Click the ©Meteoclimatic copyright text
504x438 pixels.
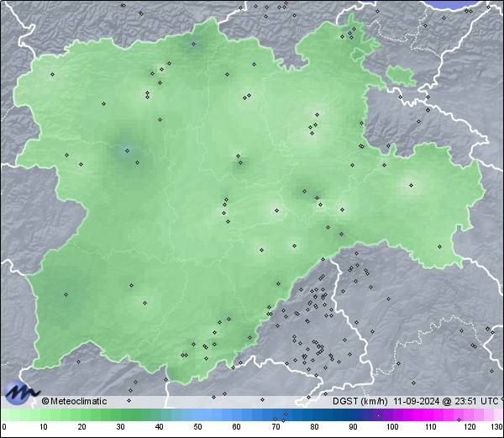point(74,401)
